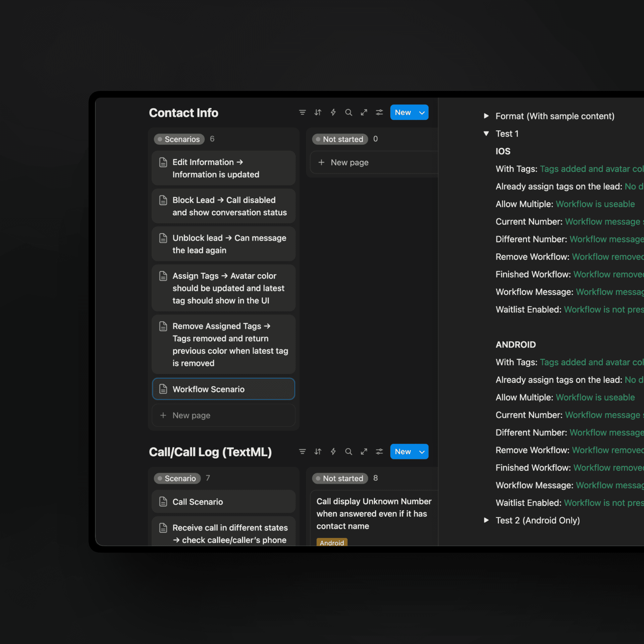Screen dimensions: 644x644
Task: Expand the Test 2 (Android Only) toggle
Action: pyautogui.click(x=486, y=520)
